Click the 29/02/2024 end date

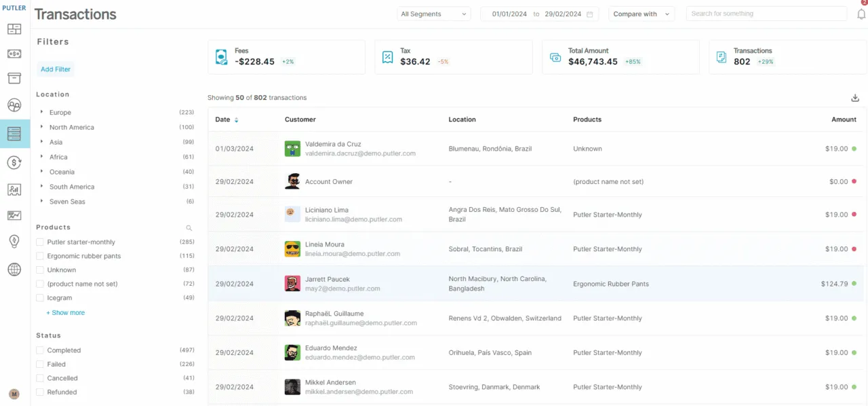point(563,14)
